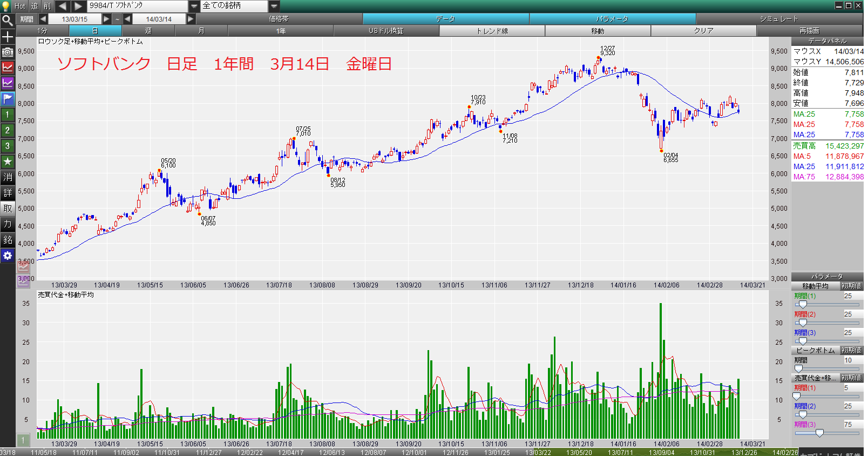Click the 詳 details sidebar button

[8, 193]
